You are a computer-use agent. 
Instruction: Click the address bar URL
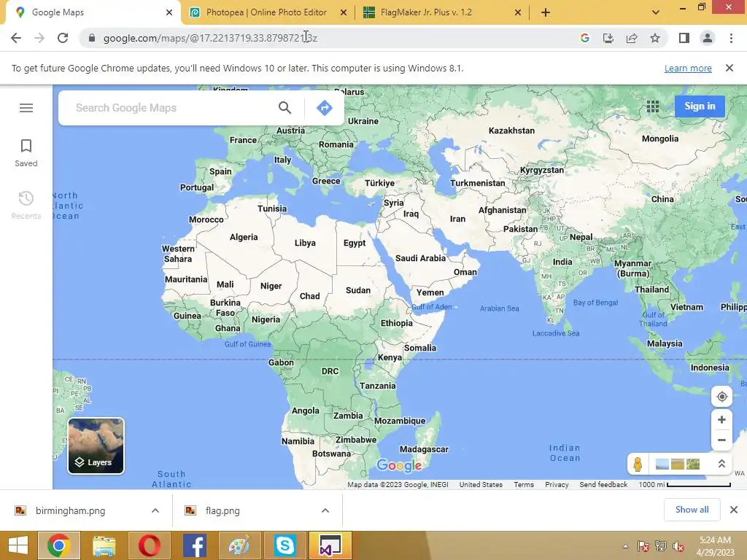pyautogui.click(x=210, y=38)
